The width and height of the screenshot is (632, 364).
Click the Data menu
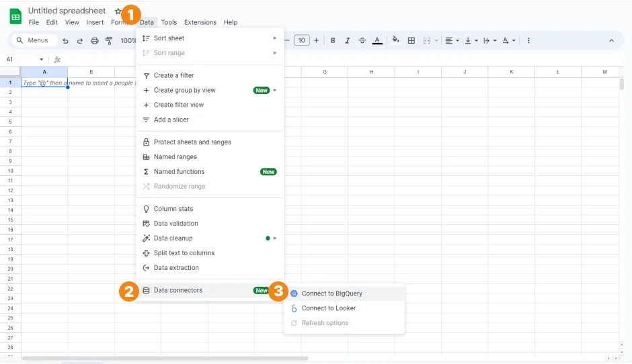(x=147, y=22)
